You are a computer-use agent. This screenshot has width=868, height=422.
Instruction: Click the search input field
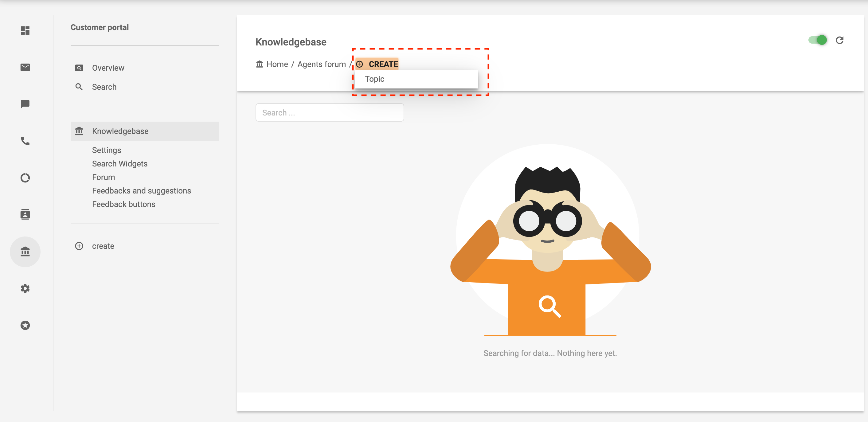pyautogui.click(x=330, y=112)
